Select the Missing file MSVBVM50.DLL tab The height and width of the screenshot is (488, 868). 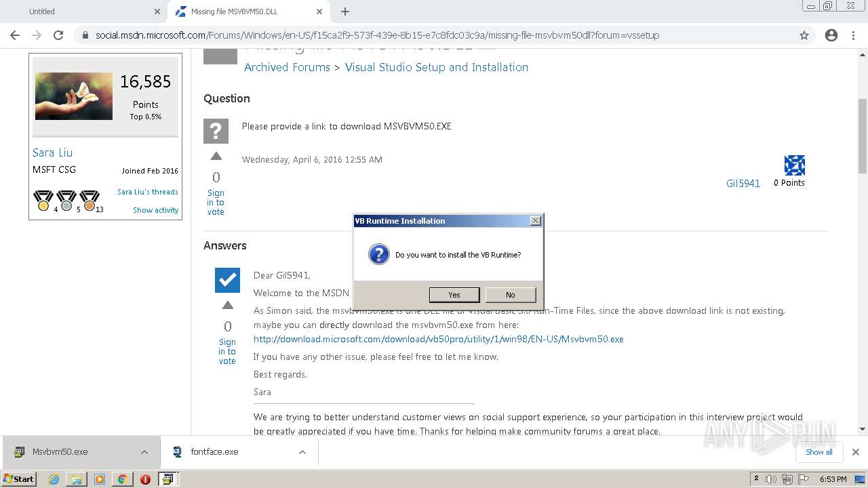coord(248,12)
